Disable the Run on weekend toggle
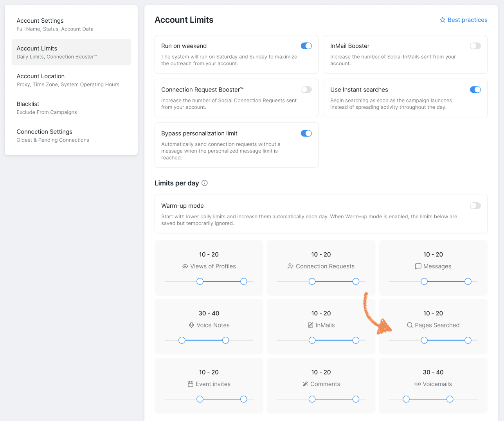The width and height of the screenshot is (504, 421). pos(306,46)
